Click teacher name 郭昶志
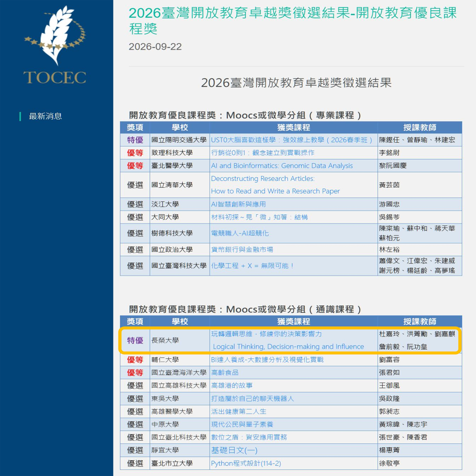 point(389,411)
